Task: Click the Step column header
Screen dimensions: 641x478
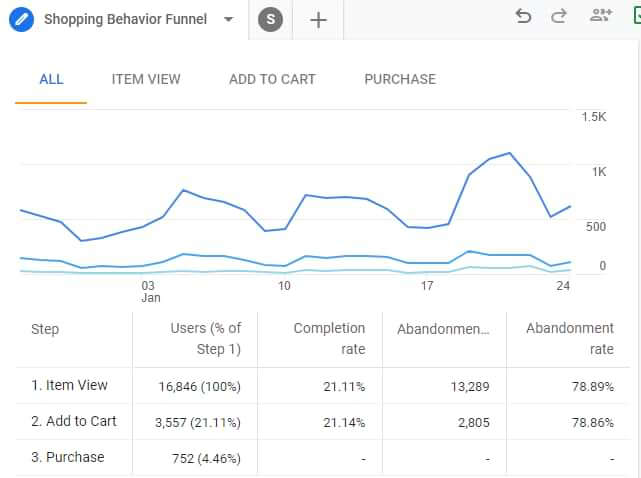Action: [45, 329]
